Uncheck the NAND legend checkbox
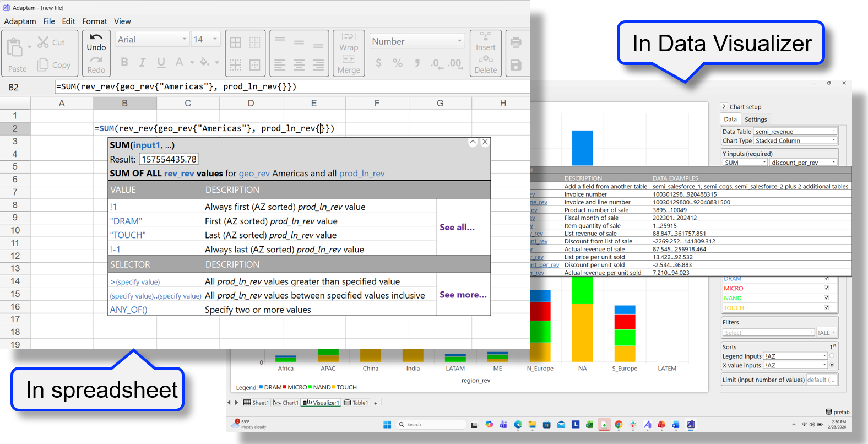The height and width of the screenshot is (444, 868). (x=826, y=298)
